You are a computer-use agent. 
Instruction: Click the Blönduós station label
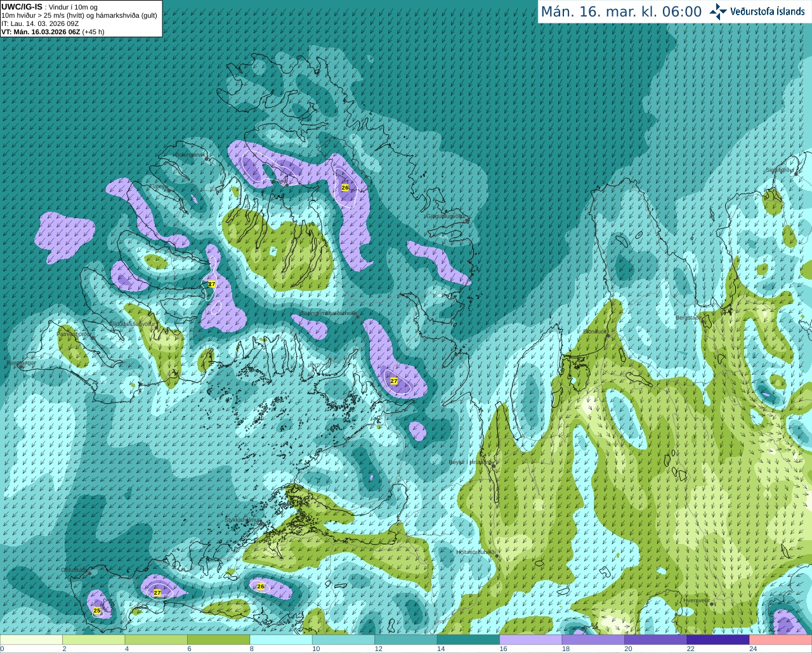click(x=595, y=332)
